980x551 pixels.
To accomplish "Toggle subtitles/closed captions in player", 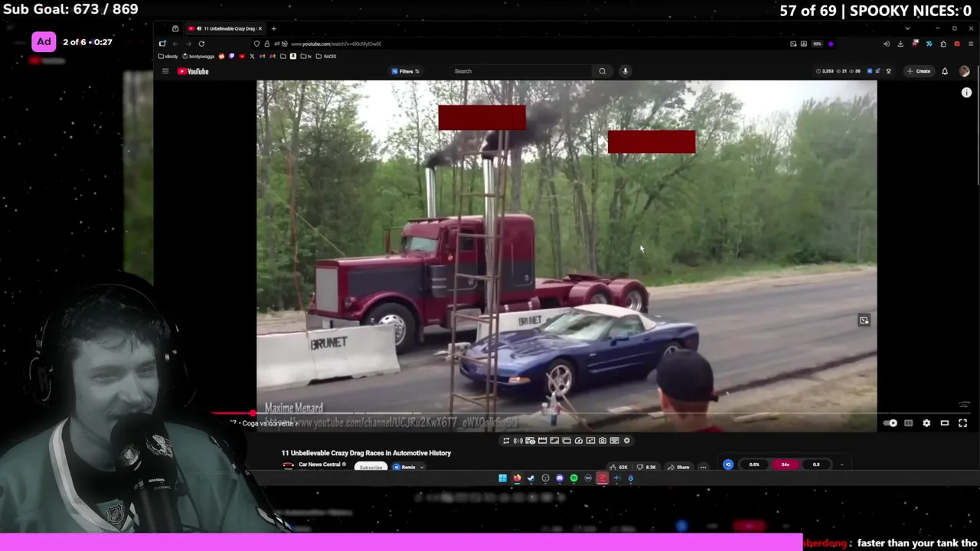I will (908, 423).
